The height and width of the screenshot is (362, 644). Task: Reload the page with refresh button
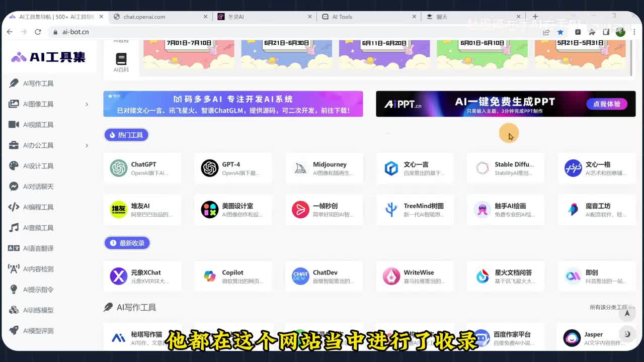coord(38,32)
